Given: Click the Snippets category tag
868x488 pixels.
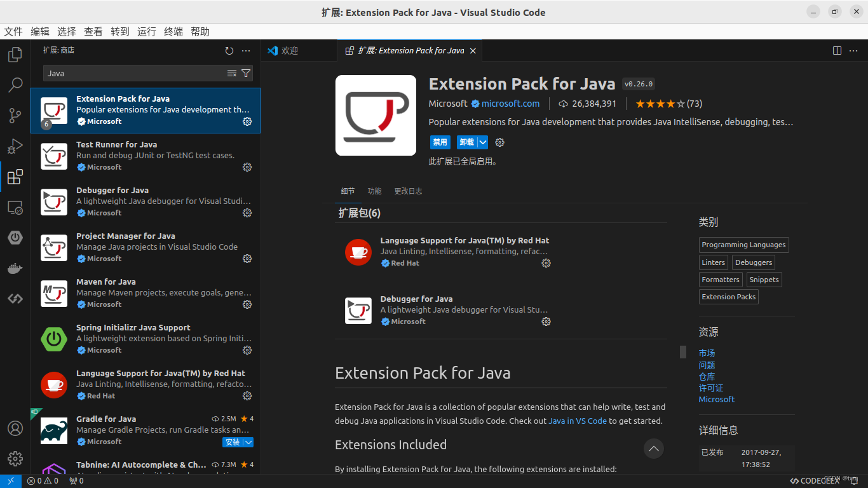Looking at the screenshot, I should point(764,280).
